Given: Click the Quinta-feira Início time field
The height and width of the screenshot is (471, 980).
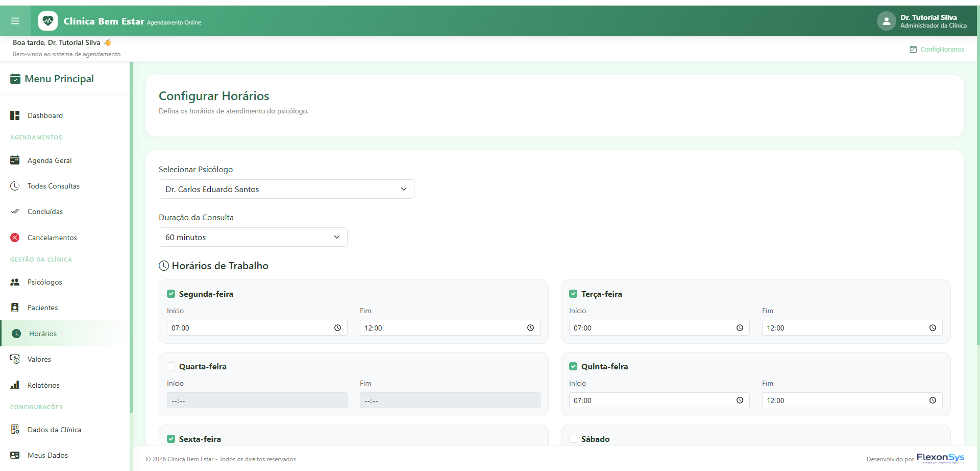Looking at the screenshot, I should coord(659,401).
